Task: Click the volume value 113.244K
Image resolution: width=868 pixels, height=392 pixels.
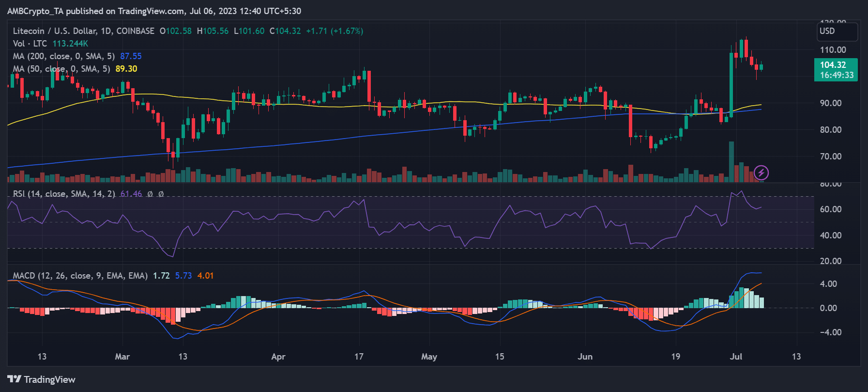Action: coord(70,44)
